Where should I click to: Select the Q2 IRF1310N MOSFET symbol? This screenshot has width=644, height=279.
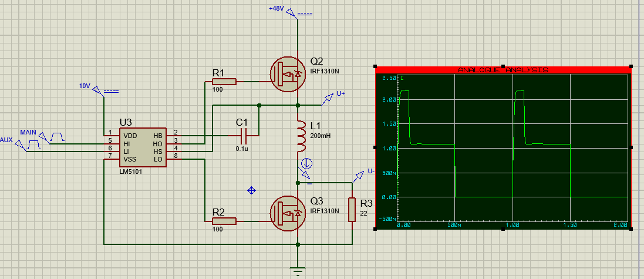pyautogui.click(x=288, y=73)
